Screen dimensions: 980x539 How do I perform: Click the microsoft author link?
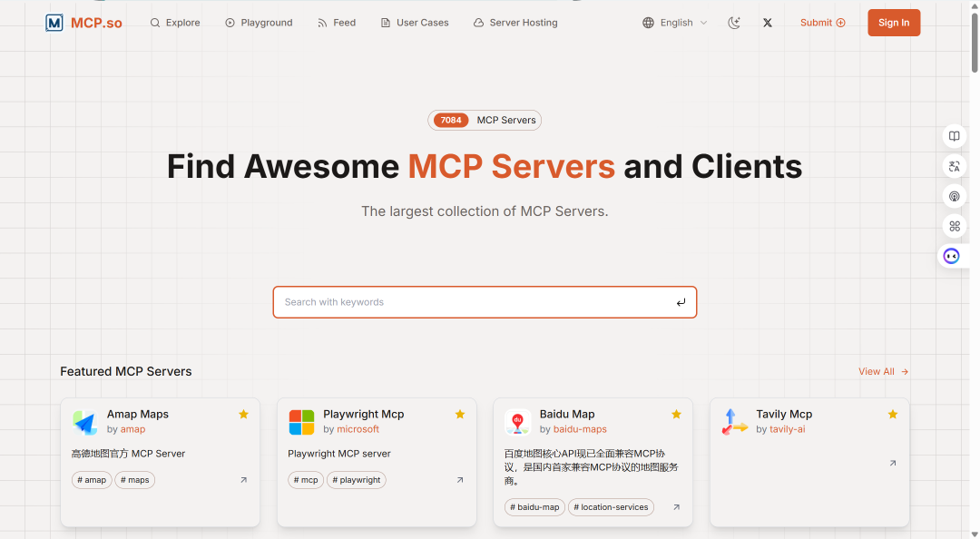coord(358,429)
